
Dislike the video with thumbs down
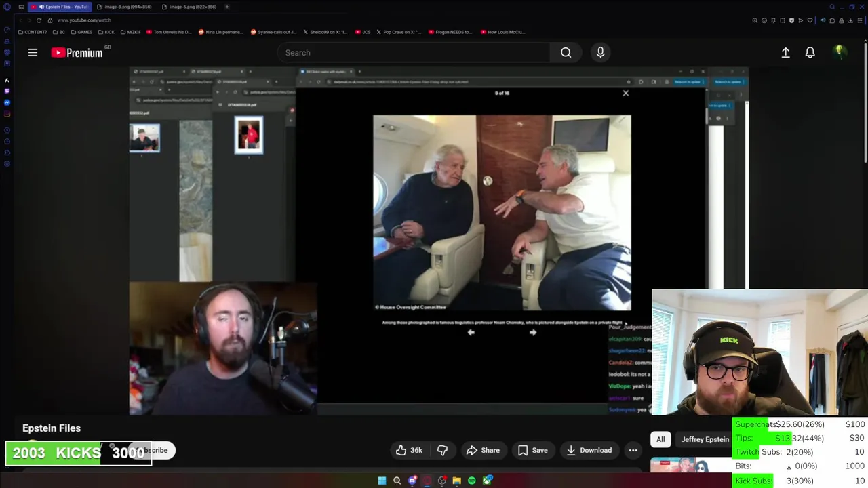(442, 450)
